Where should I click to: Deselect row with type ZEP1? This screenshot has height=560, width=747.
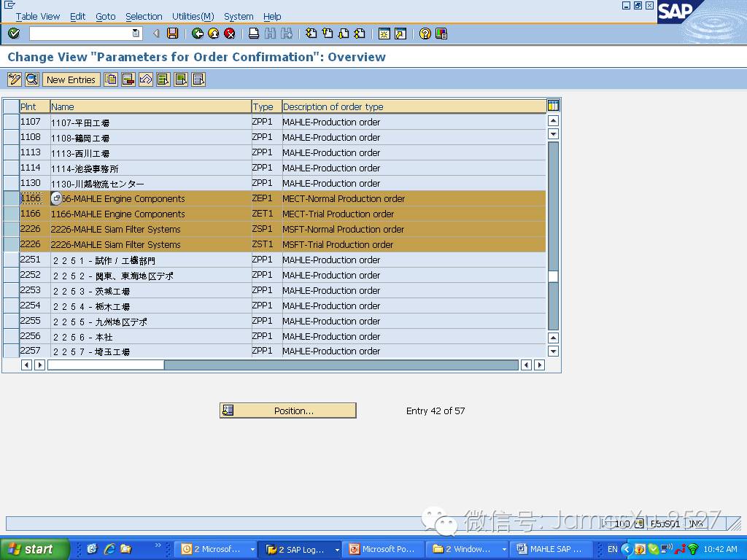coord(11,198)
